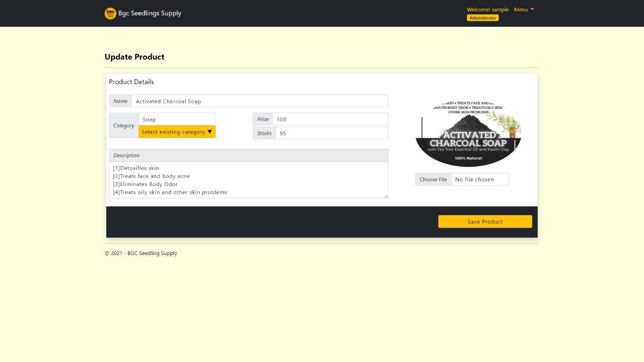Screen dimensions: 644x362
Task: Click the BGC round logo icon
Action: click(110, 13)
